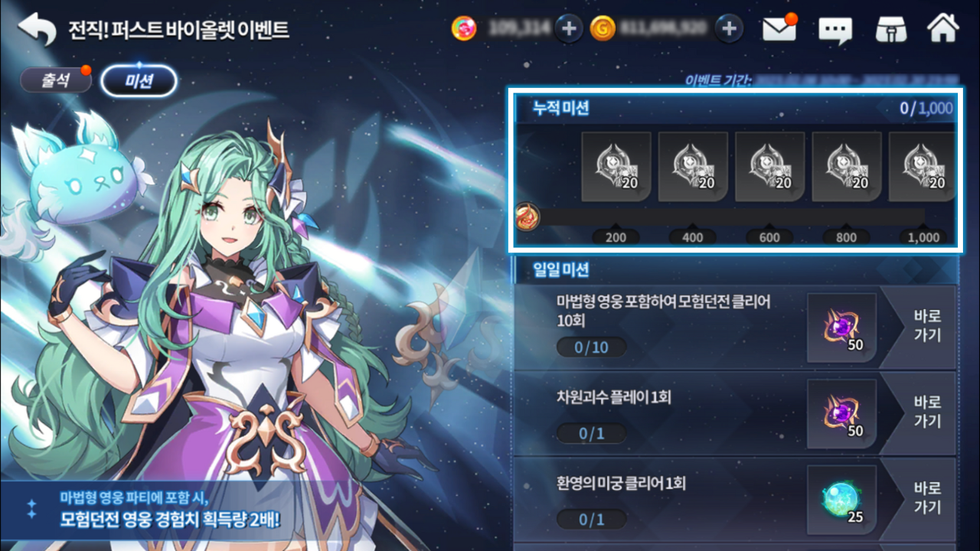Switch to the 출석 tab
Screen dimensions: 980x551
pos(56,81)
